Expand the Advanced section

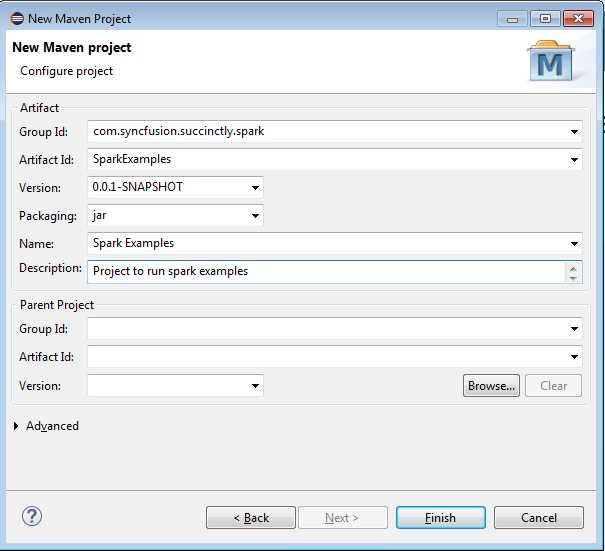click(x=16, y=426)
